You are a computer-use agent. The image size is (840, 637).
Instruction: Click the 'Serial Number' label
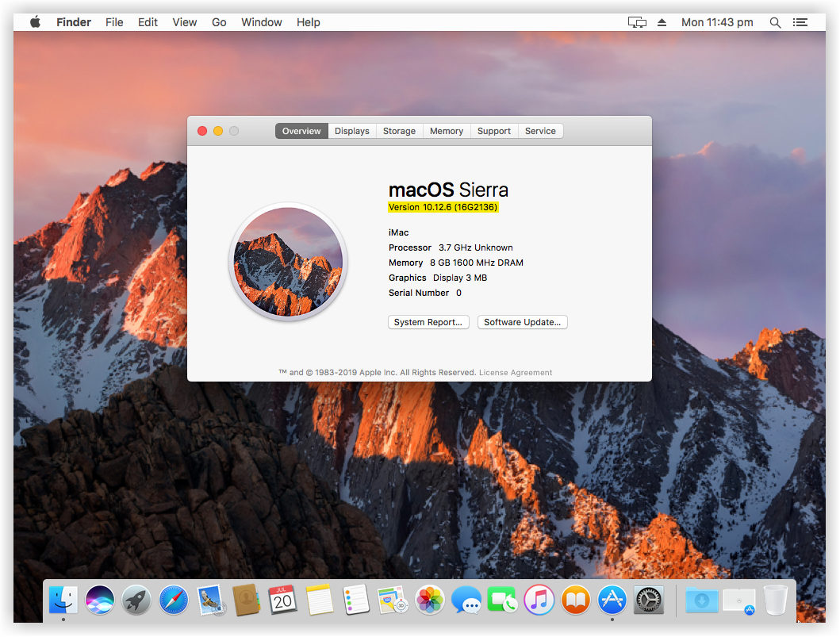[x=419, y=293]
